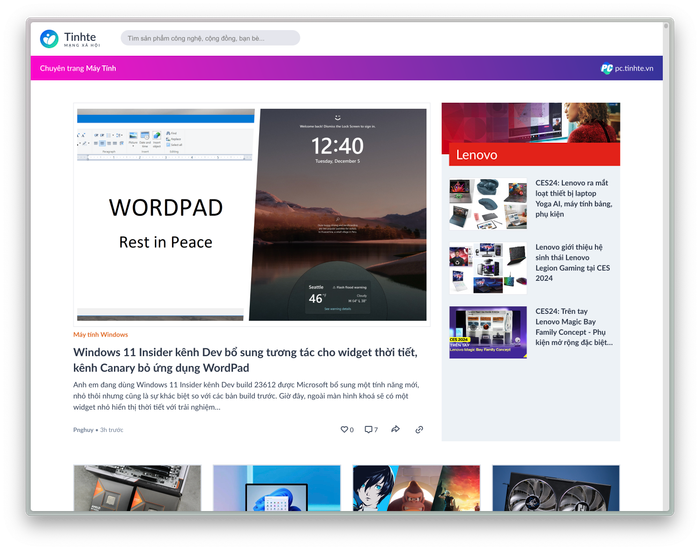Open the WordPad Rest in Peace featured image

(x=252, y=215)
